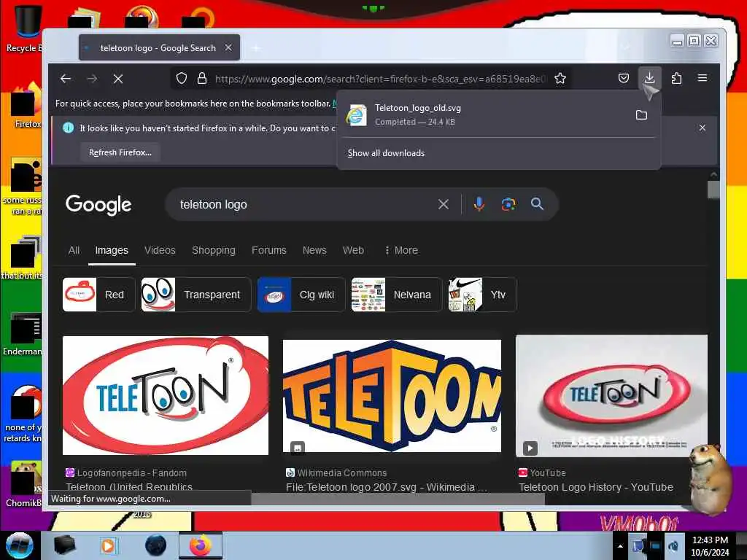The width and height of the screenshot is (747, 560).
Task: Click the teletoon logo search field
Action: coord(305,204)
